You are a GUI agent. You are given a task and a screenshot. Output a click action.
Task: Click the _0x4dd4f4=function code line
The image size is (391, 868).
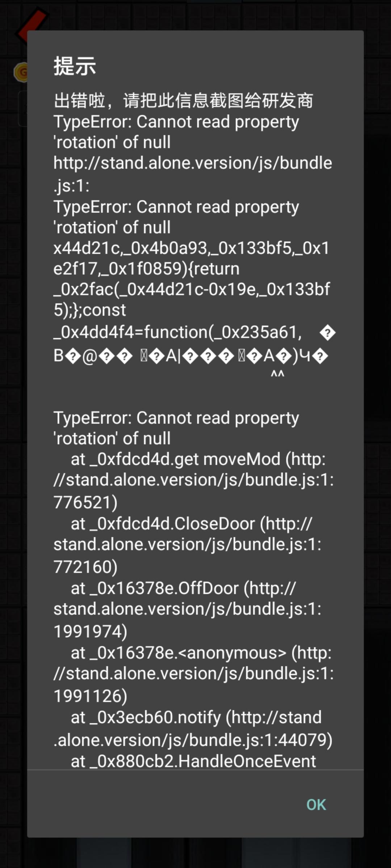point(178,332)
